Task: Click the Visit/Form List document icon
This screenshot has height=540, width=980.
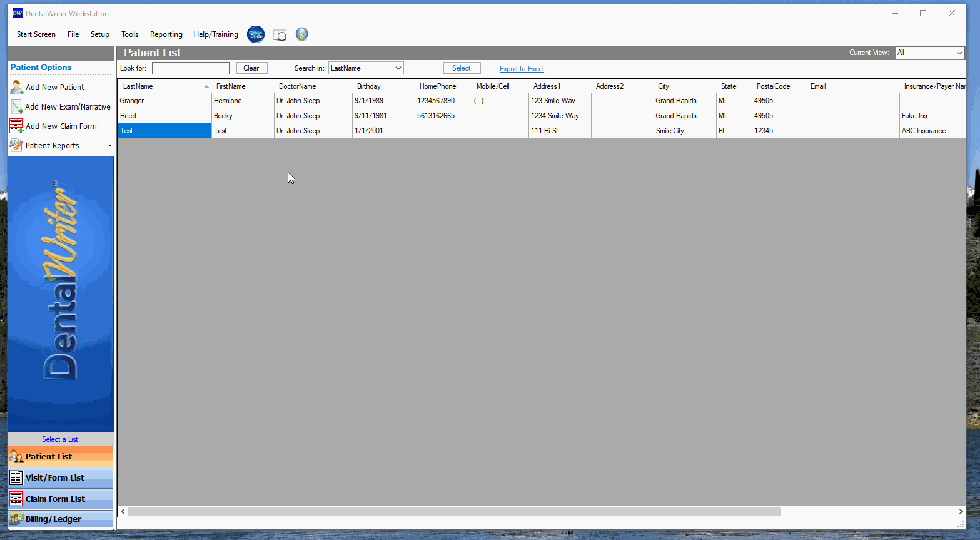Action: 16,477
